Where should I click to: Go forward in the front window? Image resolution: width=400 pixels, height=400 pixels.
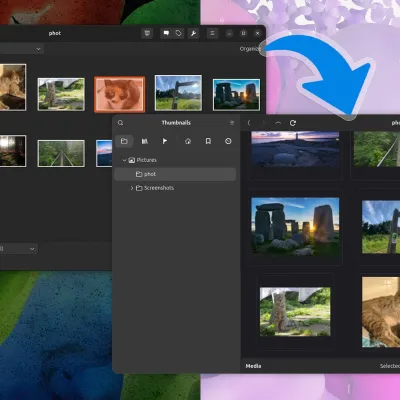pos(263,123)
